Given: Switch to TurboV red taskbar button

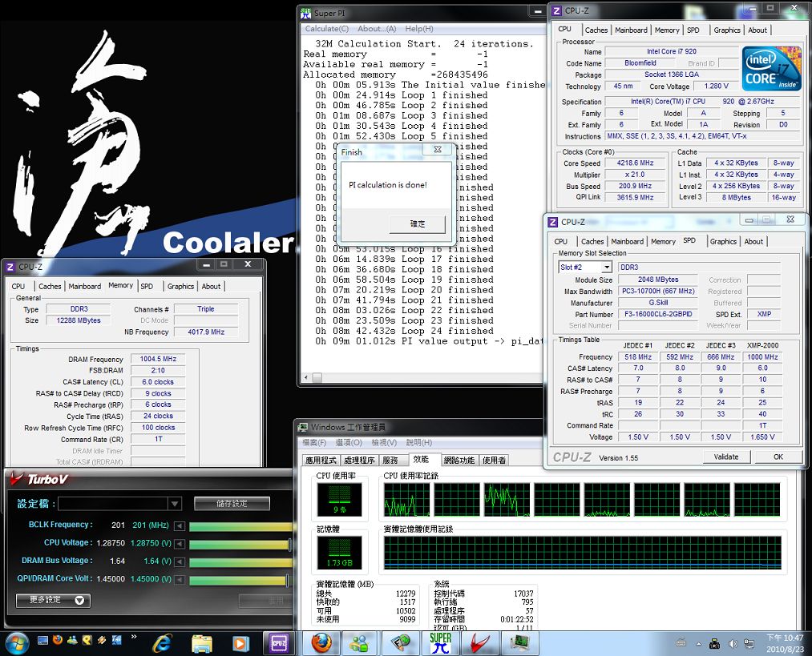Looking at the screenshot, I should [x=480, y=643].
